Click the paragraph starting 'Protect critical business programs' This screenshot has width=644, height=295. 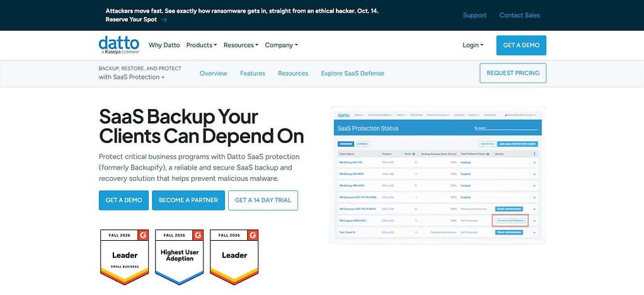[199, 168]
